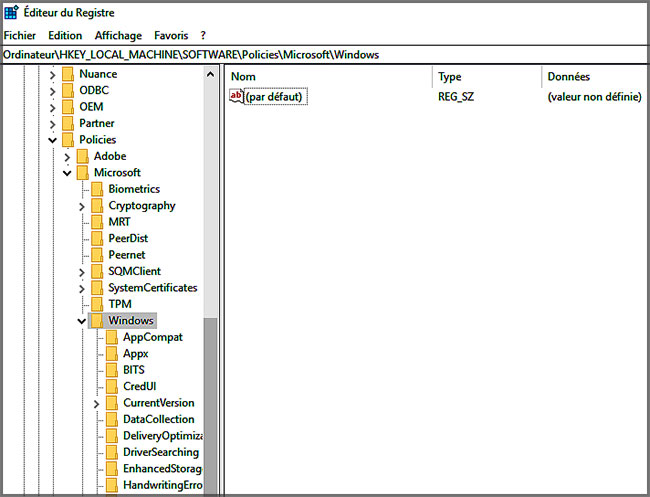This screenshot has width=650, height=497.
Task: Expand the ODBC key
Action: tap(52, 91)
